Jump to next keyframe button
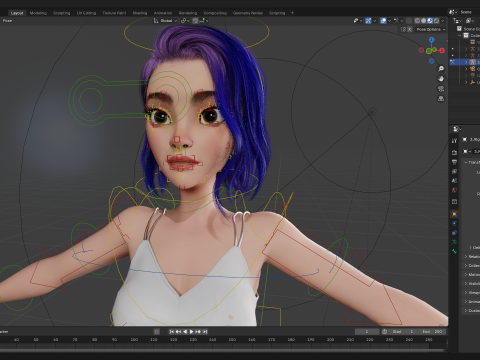Image resolution: width=480 pixels, height=360 pixels. pos(198,332)
